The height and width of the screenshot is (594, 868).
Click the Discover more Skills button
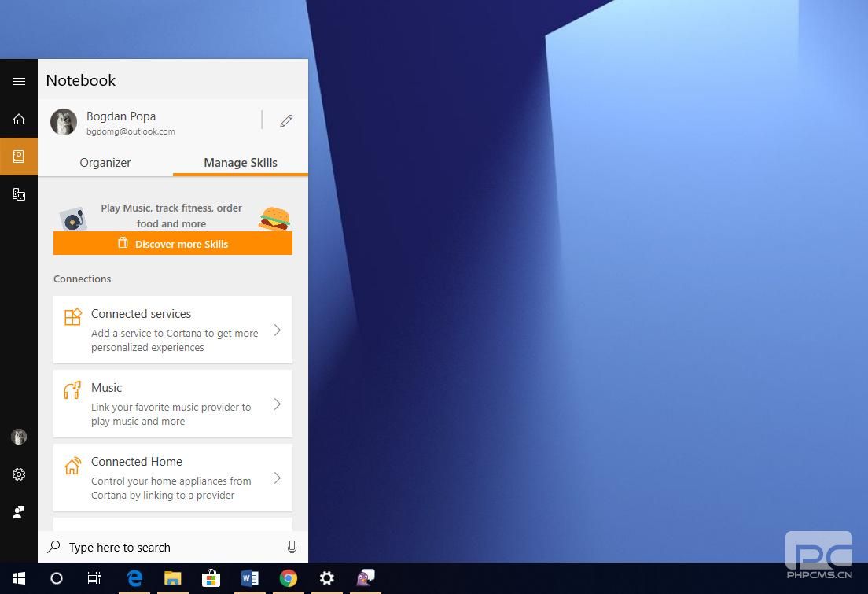click(173, 244)
